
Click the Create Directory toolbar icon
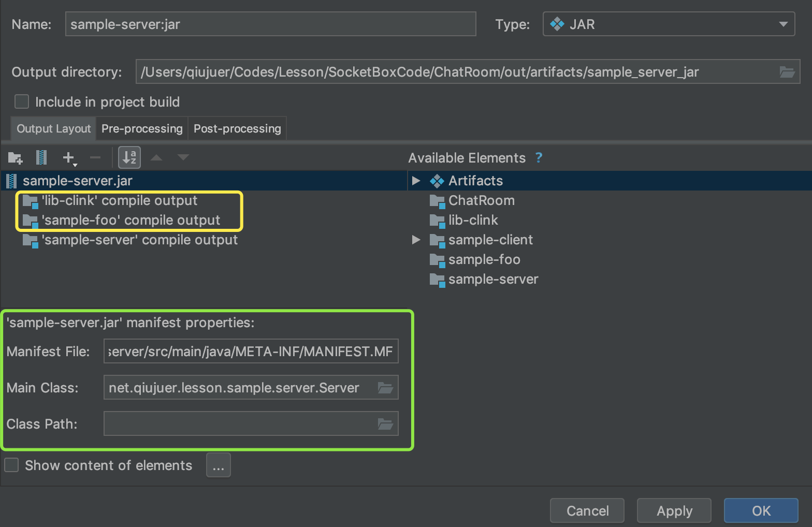click(16, 157)
